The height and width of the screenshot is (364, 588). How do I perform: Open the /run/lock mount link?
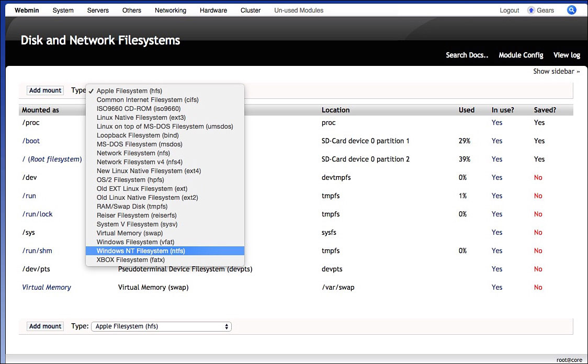coord(38,214)
